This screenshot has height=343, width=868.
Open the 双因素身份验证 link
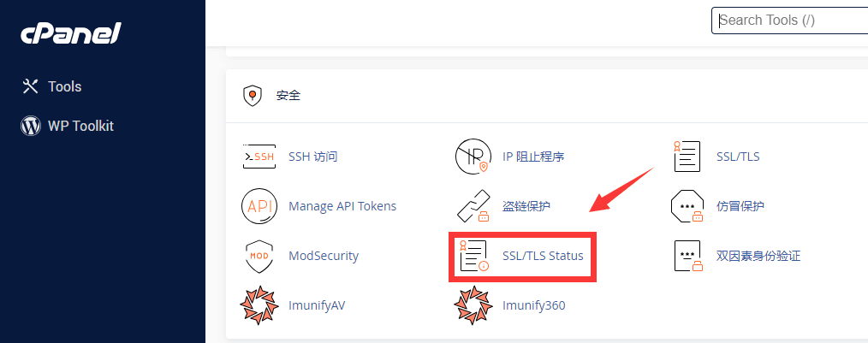pos(758,256)
